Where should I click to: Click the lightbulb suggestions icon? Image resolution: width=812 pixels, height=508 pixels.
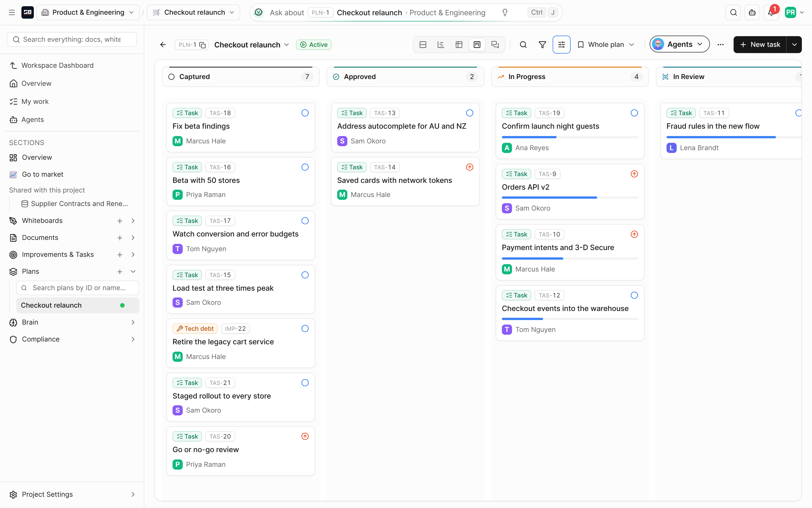pyautogui.click(x=505, y=12)
